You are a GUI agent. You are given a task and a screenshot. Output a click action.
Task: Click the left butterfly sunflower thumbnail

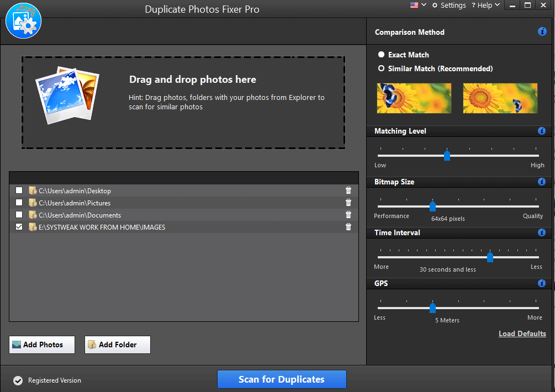click(414, 98)
